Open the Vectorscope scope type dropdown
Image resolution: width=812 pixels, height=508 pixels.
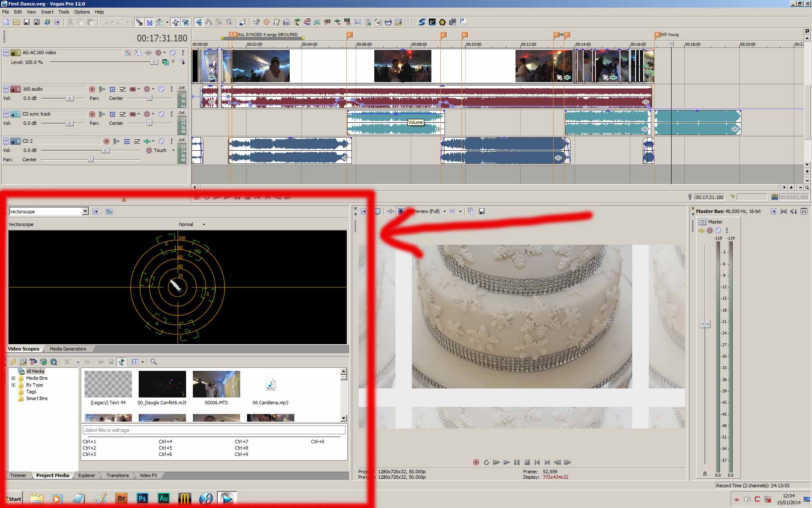[85, 211]
